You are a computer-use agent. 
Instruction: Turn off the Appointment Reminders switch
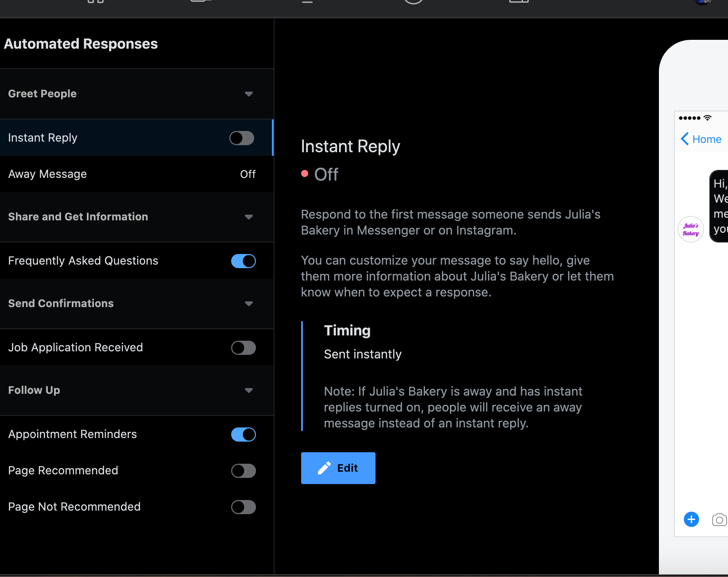244,435
